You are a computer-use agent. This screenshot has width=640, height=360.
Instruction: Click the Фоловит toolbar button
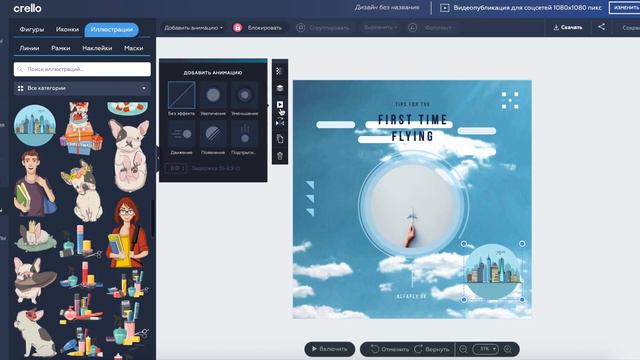(x=430, y=28)
